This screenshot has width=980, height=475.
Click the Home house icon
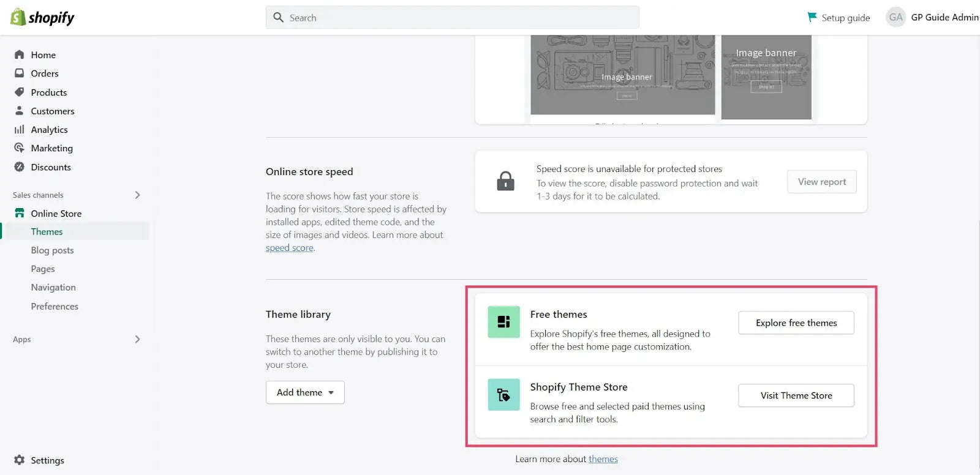tap(20, 54)
